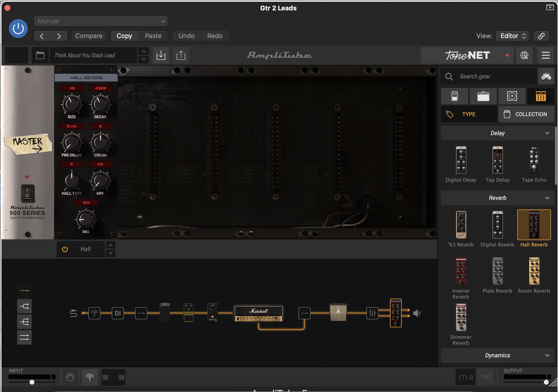The height and width of the screenshot is (392, 558).
Task: Open the View Editor dropdown
Action: click(x=512, y=36)
